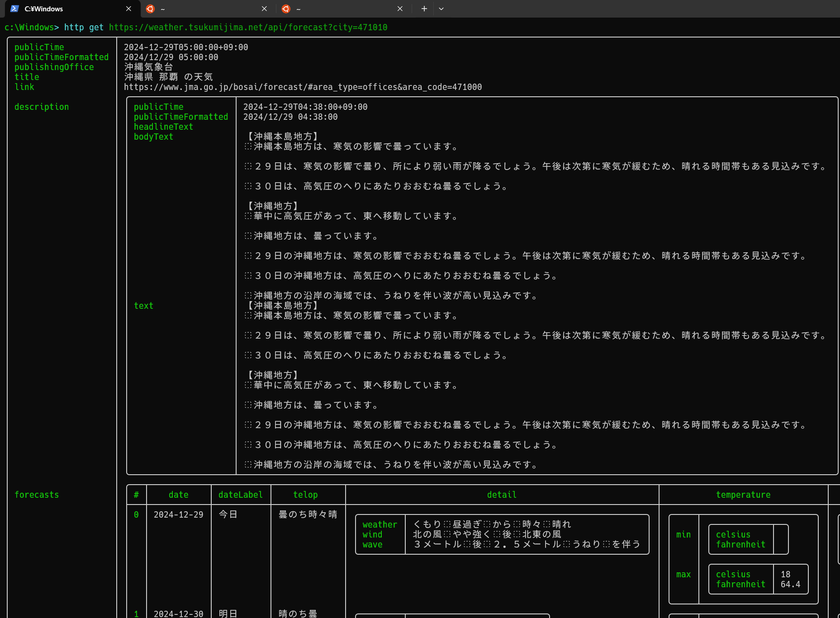Select the C:\Windows PowerShell tab

[59, 9]
